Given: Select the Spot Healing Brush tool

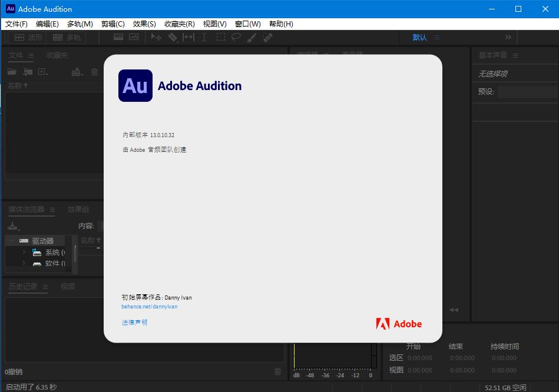Looking at the screenshot, I should 268,38.
